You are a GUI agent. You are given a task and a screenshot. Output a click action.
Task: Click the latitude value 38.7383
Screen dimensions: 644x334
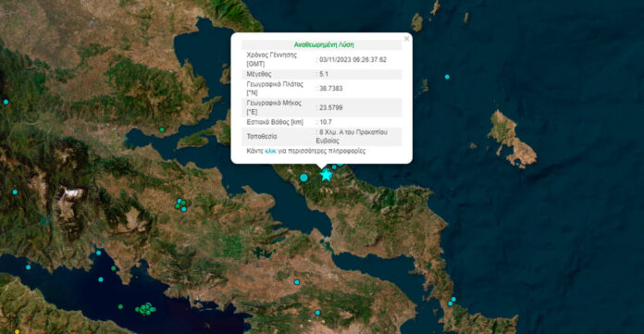coord(331,88)
